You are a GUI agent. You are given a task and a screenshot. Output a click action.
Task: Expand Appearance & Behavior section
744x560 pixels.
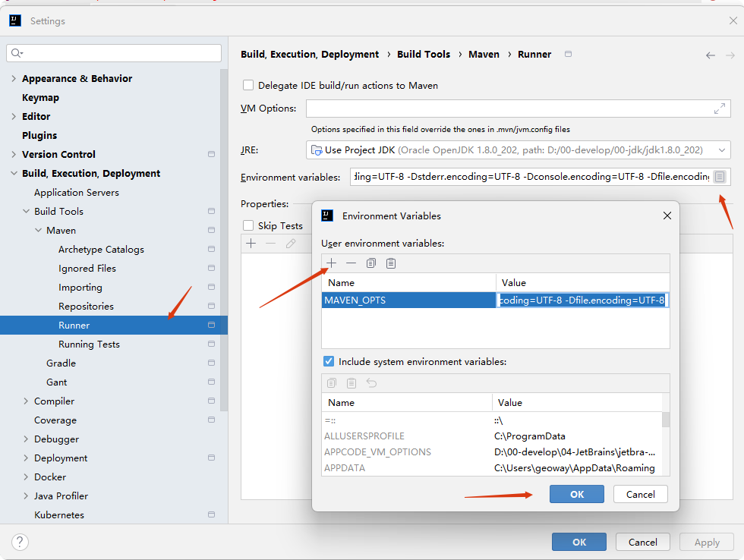(x=14, y=78)
